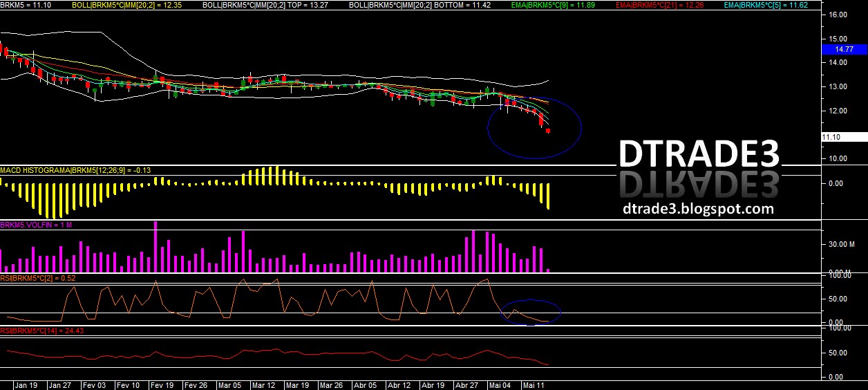Click the Abr 19 date label

click(x=433, y=384)
